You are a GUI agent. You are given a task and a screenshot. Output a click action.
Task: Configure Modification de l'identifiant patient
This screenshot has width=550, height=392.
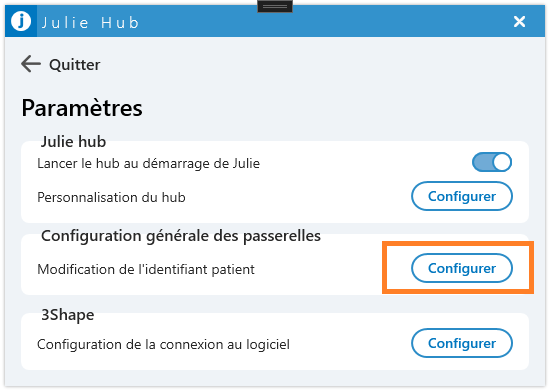point(462,268)
